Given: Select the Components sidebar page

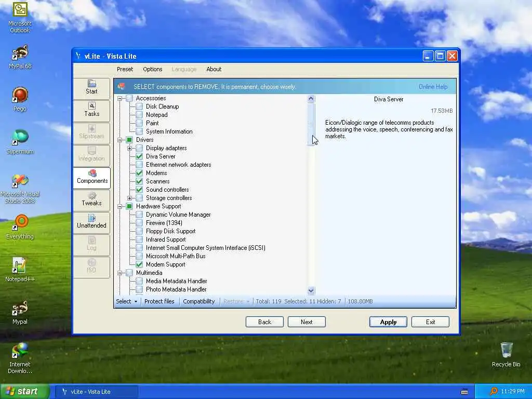Looking at the screenshot, I should click(91, 177).
